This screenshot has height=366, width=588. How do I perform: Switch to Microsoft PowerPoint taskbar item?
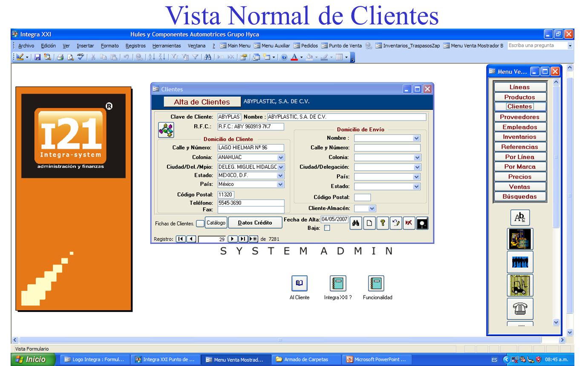tap(377, 360)
